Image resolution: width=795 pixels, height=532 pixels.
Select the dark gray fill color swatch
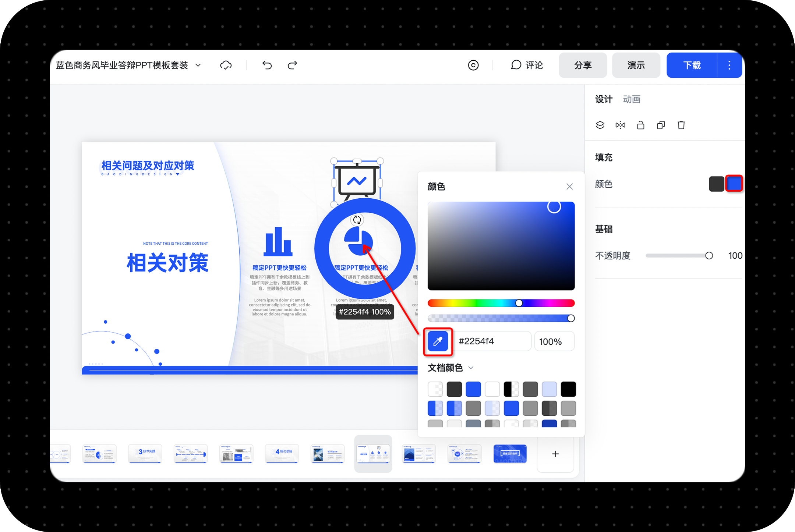(717, 184)
